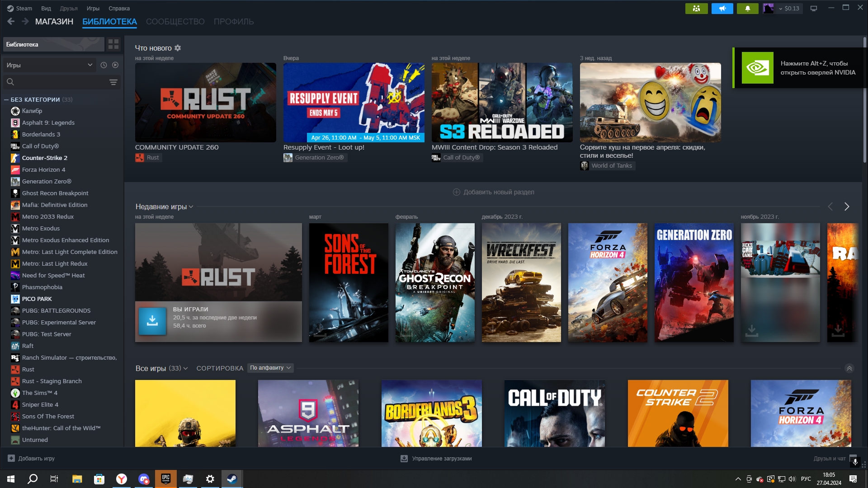Switch the РУС language indicator
The height and width of the screenshot is (488, 868).
(806, 479)
